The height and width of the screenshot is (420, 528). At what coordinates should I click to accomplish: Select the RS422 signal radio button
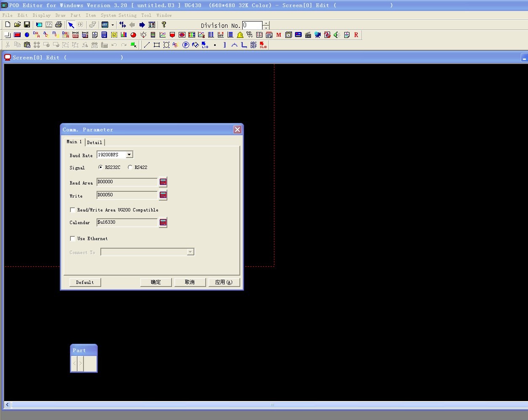tap(130, 167)
